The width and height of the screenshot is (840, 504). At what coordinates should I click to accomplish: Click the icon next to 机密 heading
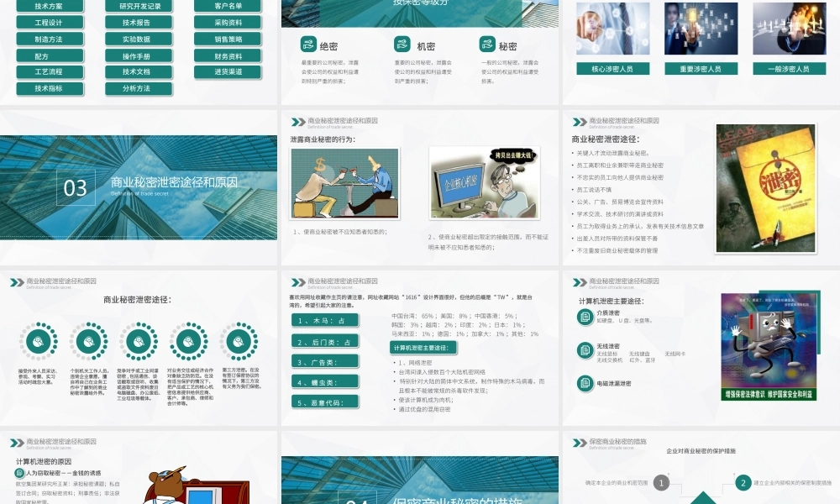point(402,45)
